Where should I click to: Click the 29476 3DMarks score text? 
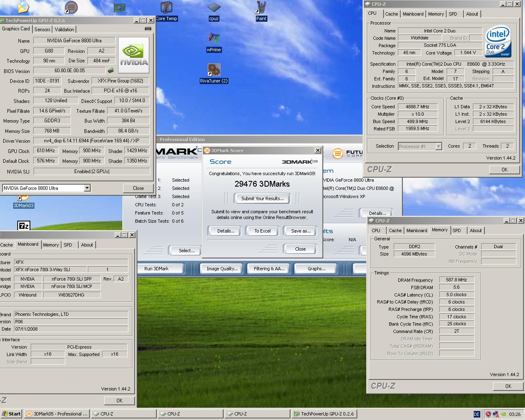click(262, 184)
